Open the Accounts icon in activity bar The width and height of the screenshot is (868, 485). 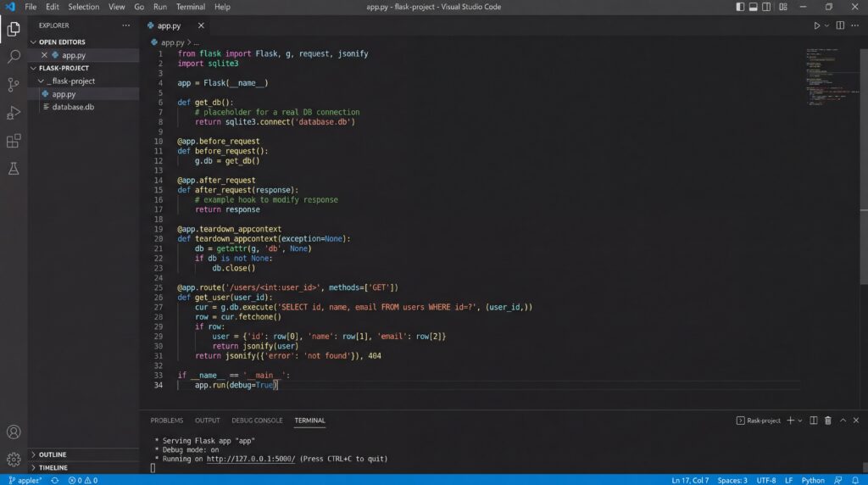coord(14,432)
